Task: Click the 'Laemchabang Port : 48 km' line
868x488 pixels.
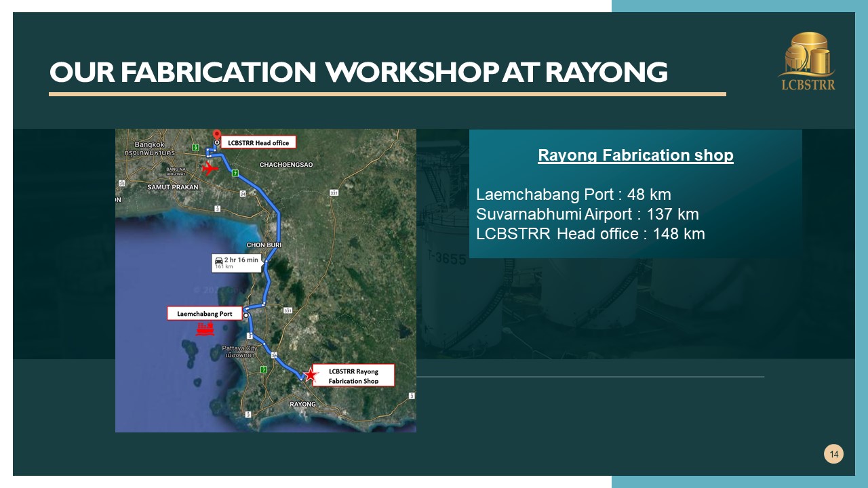Action: click(574, 195)
